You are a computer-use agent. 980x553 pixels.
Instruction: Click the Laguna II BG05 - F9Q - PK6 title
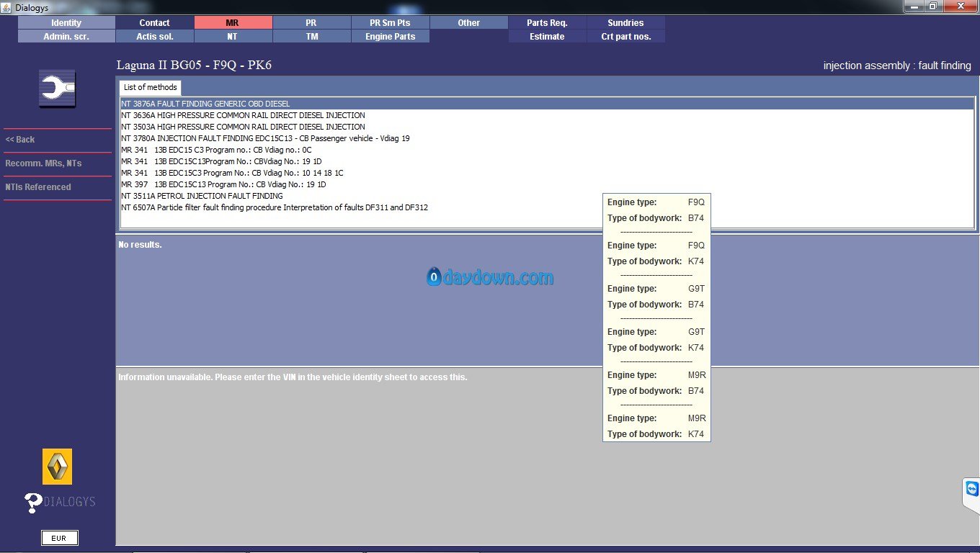click(194, 66)
